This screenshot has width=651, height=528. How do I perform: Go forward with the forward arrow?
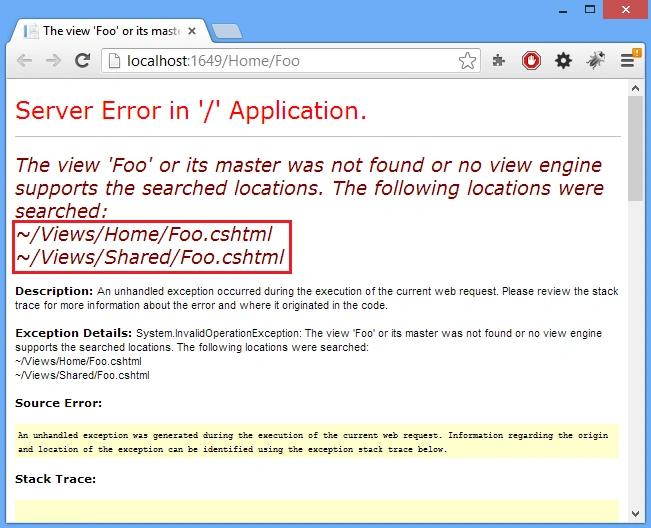coord(53,61)
